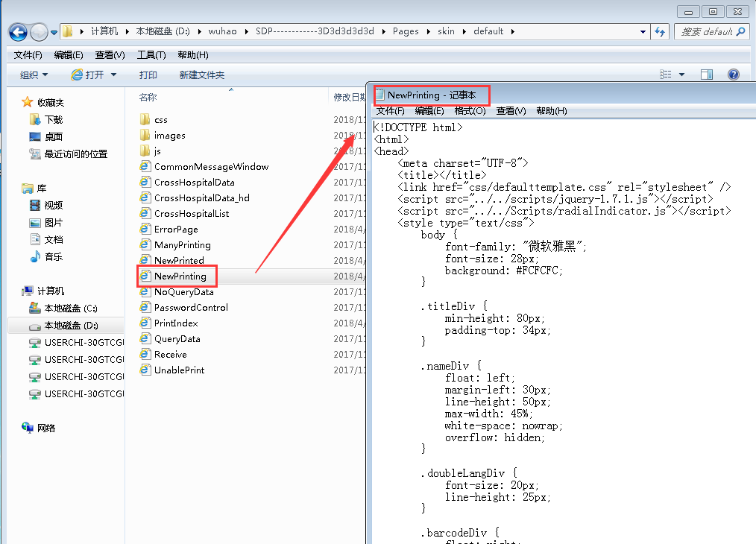
Task: Expand the address bar history dropdown
Action: click(643, 32)
